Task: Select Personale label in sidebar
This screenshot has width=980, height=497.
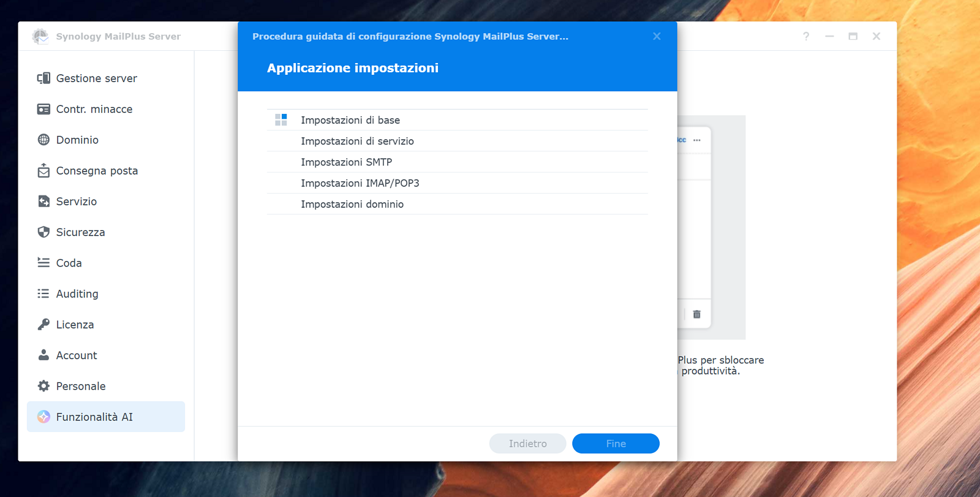Action: [x=81, y=386]
